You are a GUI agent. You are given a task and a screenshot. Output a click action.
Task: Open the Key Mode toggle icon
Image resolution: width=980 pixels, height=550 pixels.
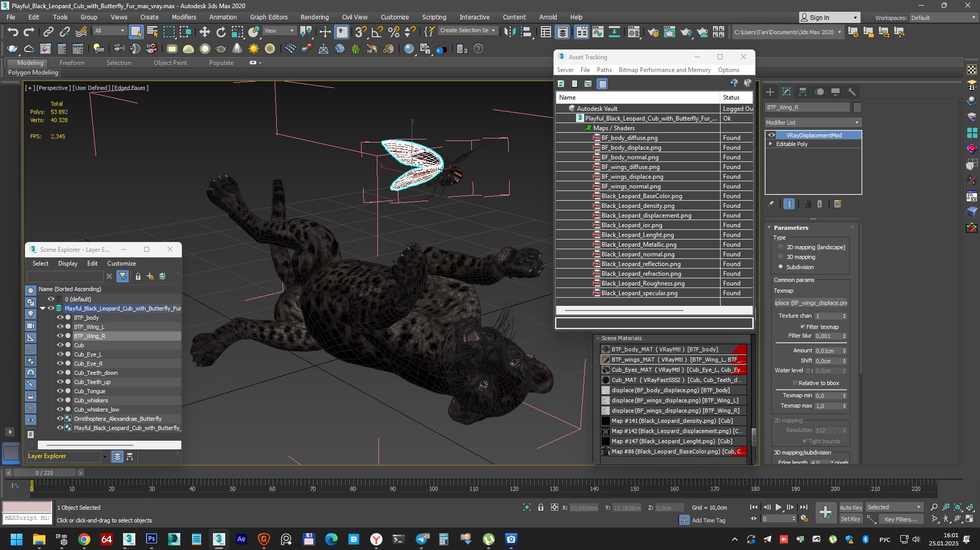[x=754, y=518]
